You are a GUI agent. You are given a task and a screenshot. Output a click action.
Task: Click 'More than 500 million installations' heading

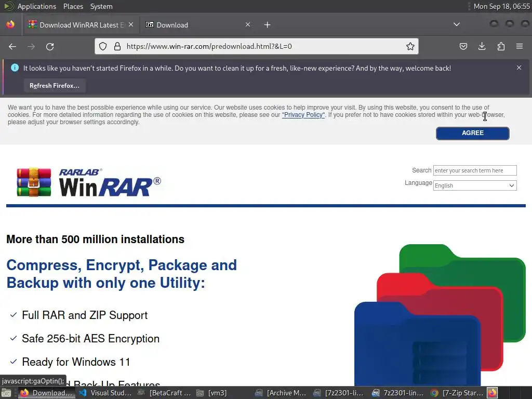(x=96, y=239)
